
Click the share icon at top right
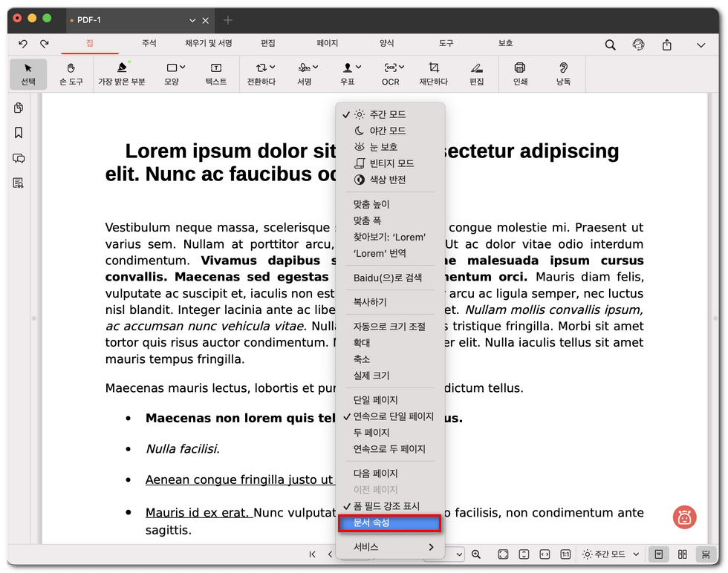(667, 45)
